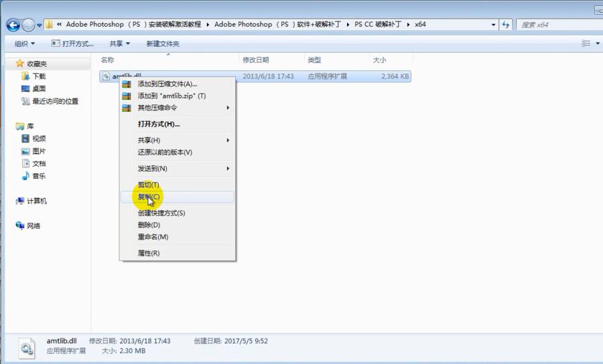
Task: Click x64 segment in address breadcrumb
Action: pos(420,24)
